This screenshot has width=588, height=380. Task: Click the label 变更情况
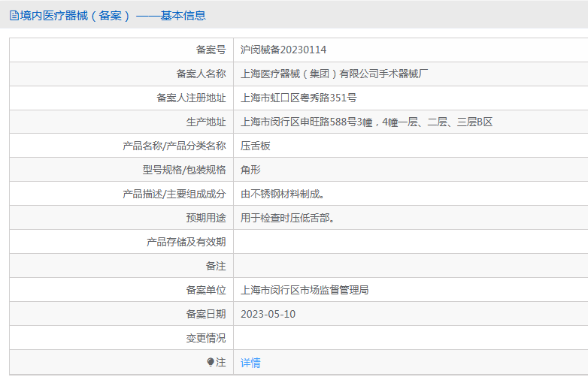coord(206,338)
